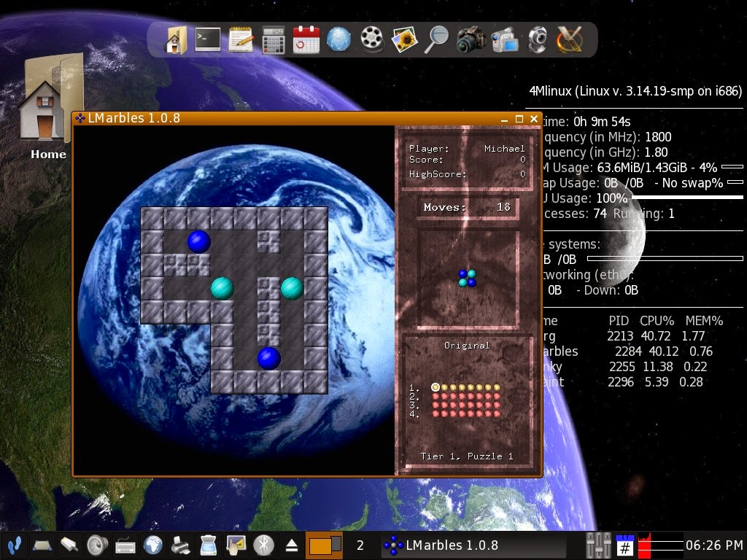Viewport: 747px width, 560px height.
Task: Open the film reel media player
Action: pyautogui.click(x=371, y=39)
